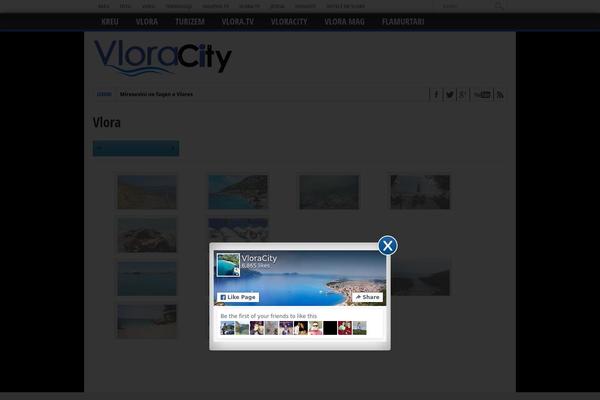The height and width of the screenshot is (400, 600).
Task: Close the Facebook popup with X button
Action: [387, 246]
